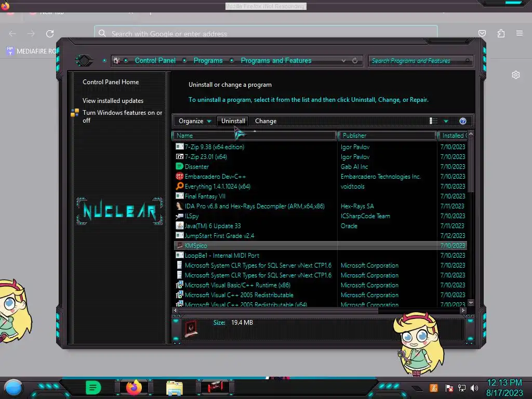Click the Java 6 Update 33 icon
Viewport: 532px width, 399px height.
[179, 225]
